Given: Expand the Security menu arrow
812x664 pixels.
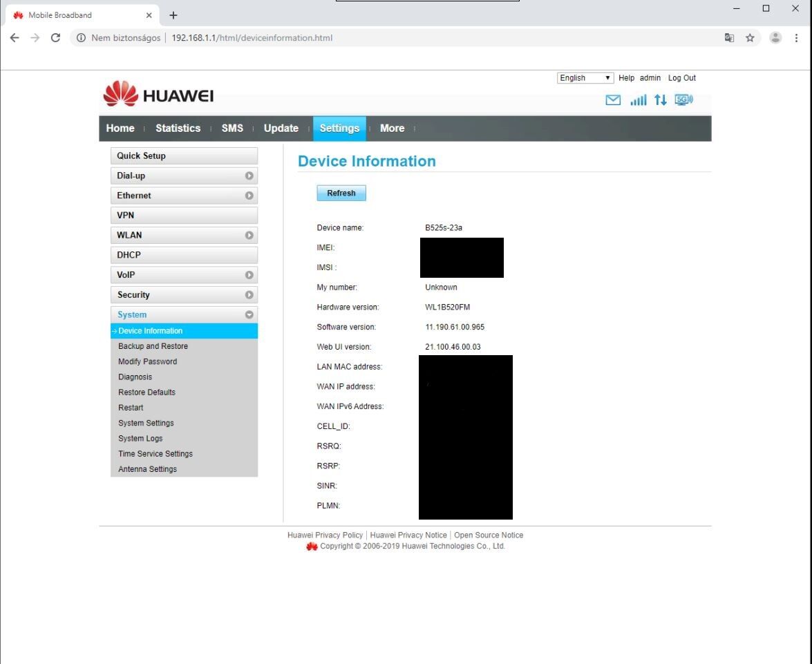Looking at the screenshot, I should click(x=249, y=295).
